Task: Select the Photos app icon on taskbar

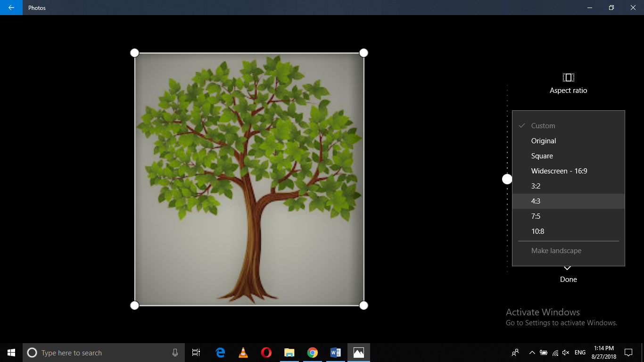Action: [x=358, y=352]
